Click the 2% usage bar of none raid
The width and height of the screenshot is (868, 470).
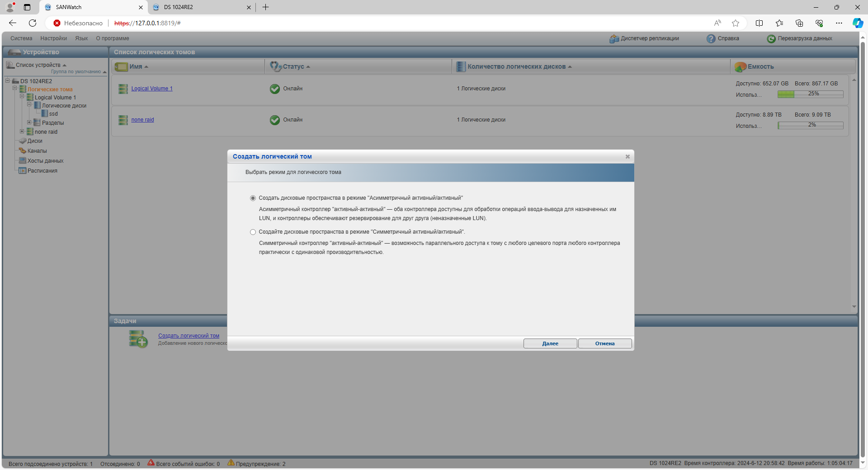click(x=810, y=125)
